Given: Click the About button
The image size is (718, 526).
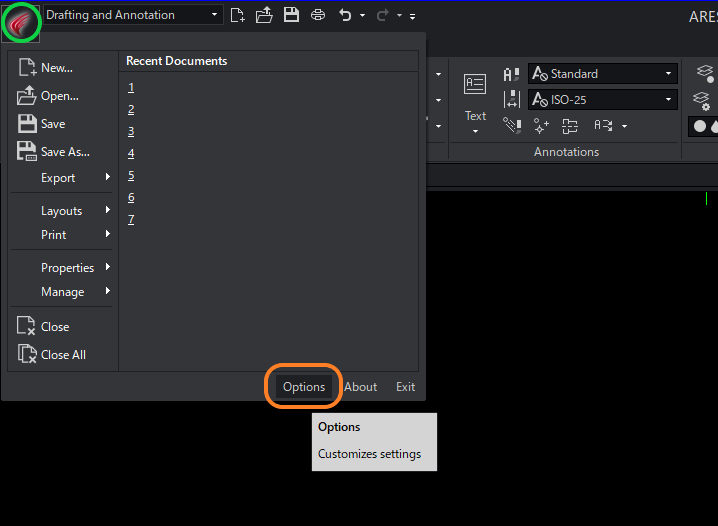Looking at the screenshot, I should (x=360, y=387).
